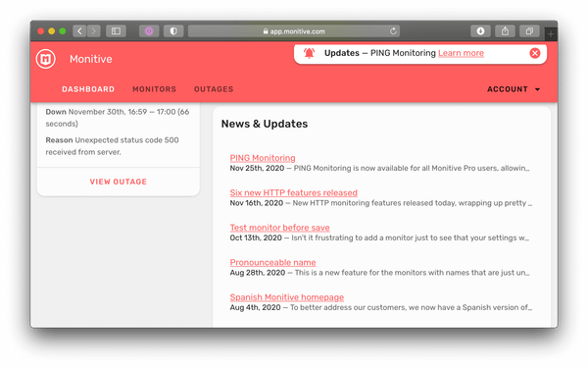Switch to the OUTAGES tab

(x=214, y=89)
